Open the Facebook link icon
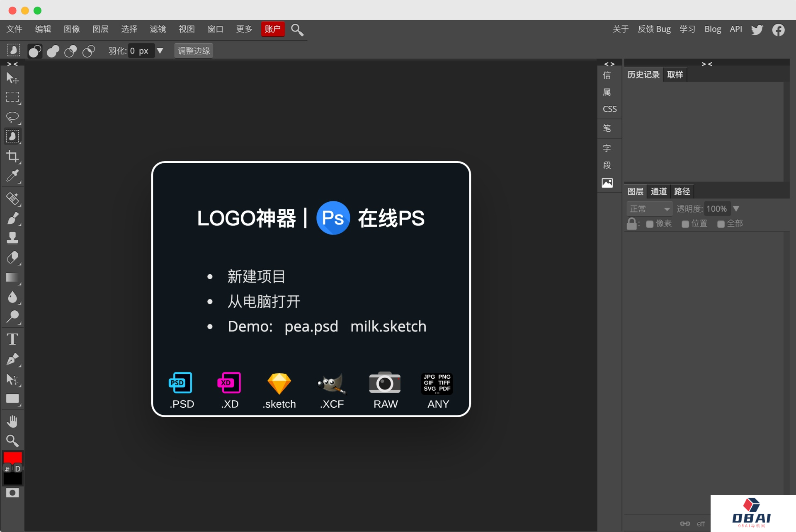The width and height of the screenshot is (796, 532). (x=778, y=30)
